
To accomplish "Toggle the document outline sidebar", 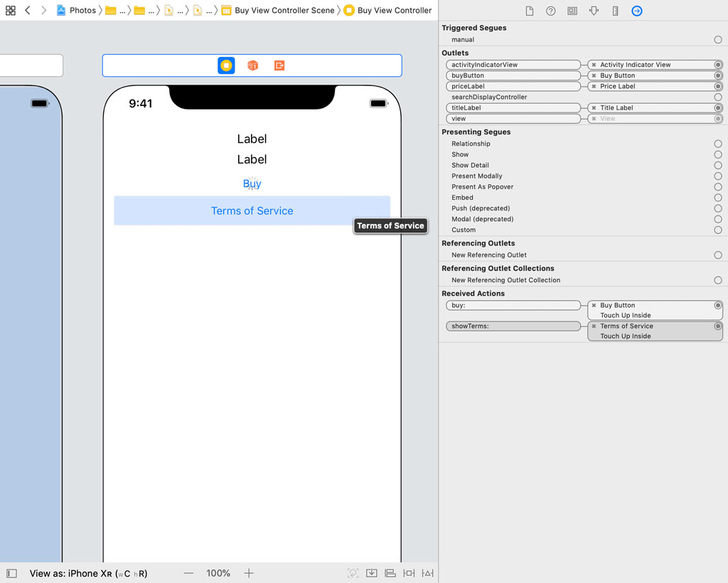I will point(11,573).
